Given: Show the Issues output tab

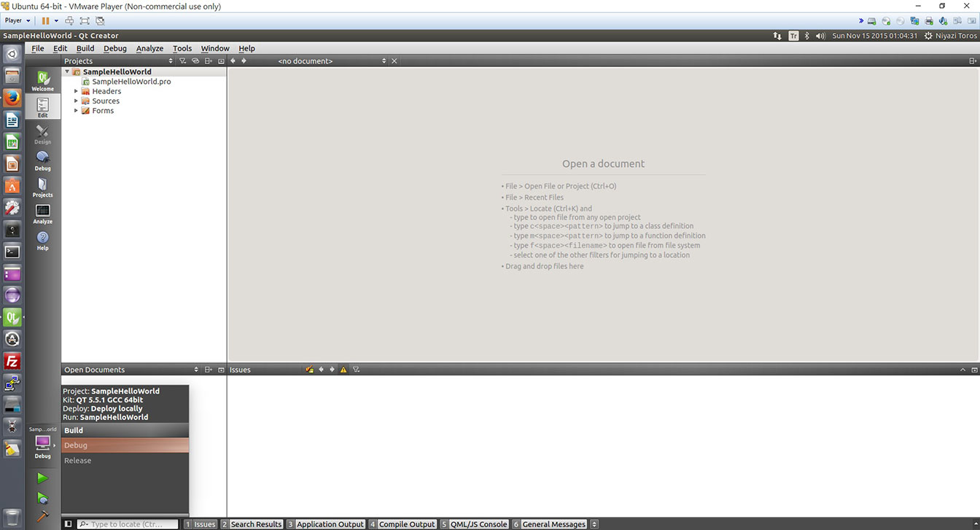Looking at the screenshot, I should pos(201,524).
